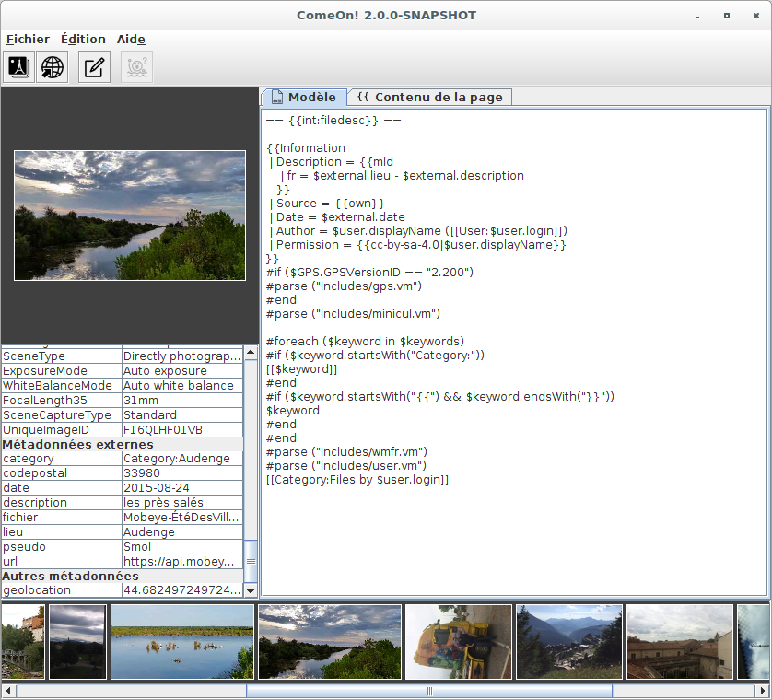
Task: Click the 'Auto exposure' value
Action: (182, 370)
